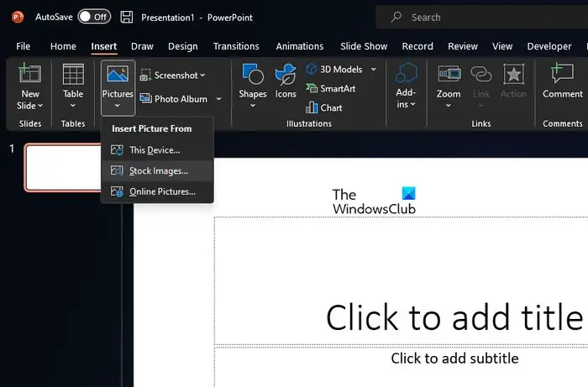This screenshot has height=387, width=588.
Task: Switch to the Animations tab
Action: [x=300, y=46]
